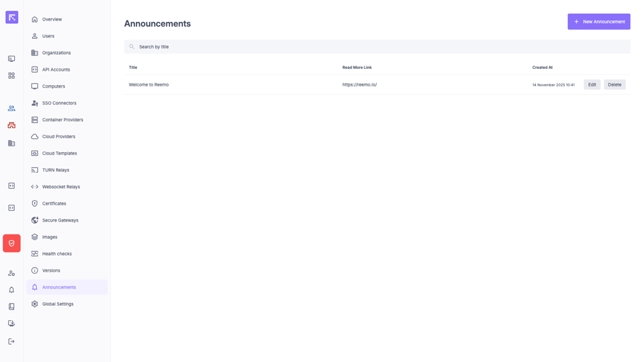Navigate to TURN Relays
Image resolution: width=644 pixels, height=362 pixels.
point(55,170)
